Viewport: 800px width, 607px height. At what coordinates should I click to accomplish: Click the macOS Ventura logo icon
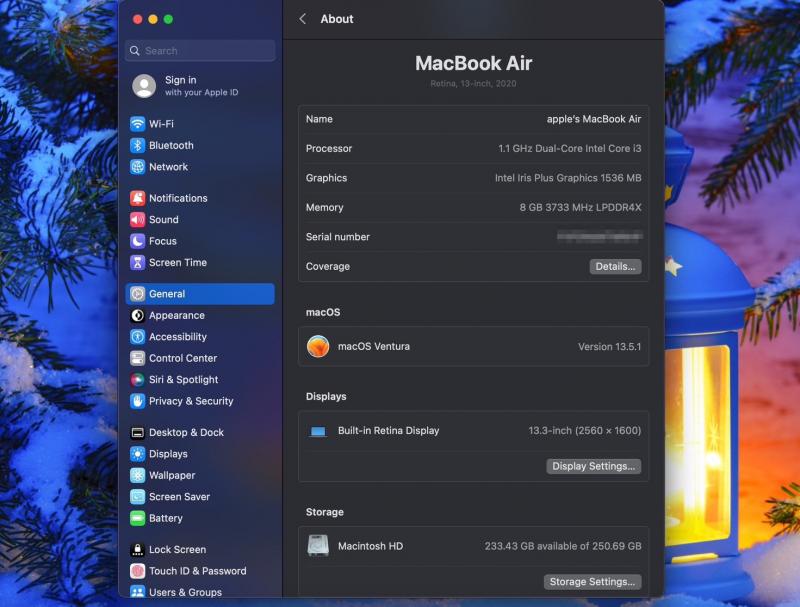point(318,346)
